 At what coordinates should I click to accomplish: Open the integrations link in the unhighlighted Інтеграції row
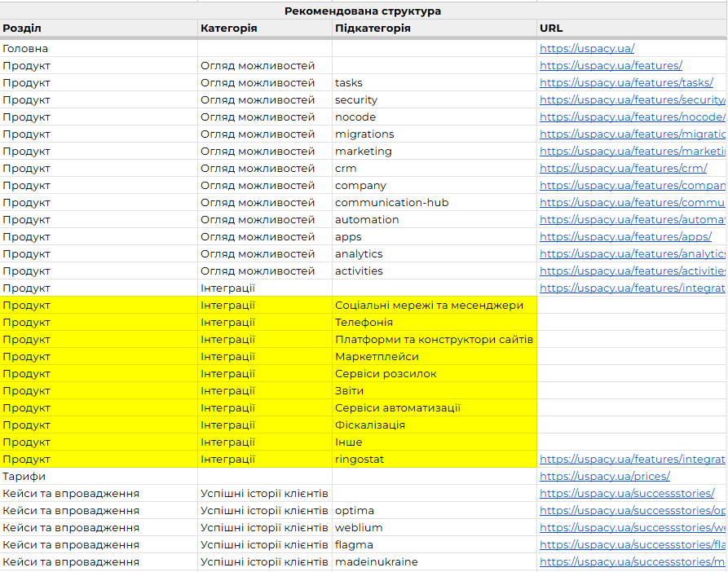pos(632,288)
